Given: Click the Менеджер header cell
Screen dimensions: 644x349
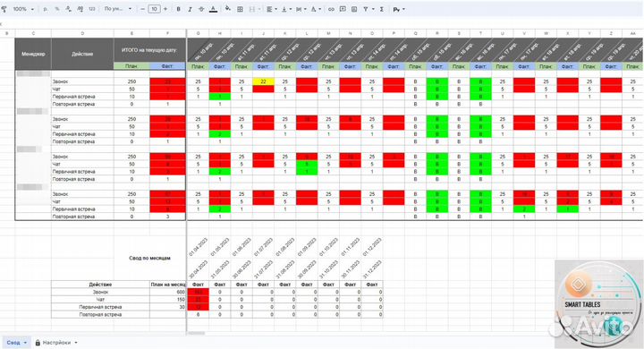Looking at the screenshot, I should (x=33, y=54).
